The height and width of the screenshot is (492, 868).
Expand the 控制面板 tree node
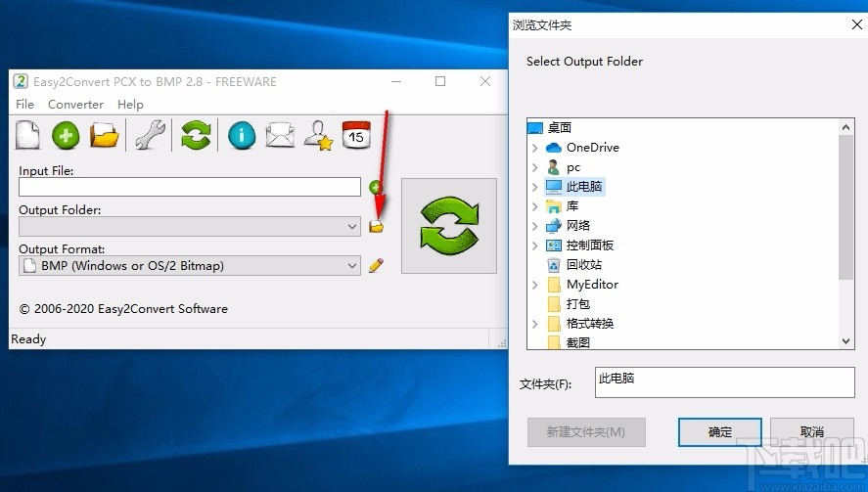(534, 246)
